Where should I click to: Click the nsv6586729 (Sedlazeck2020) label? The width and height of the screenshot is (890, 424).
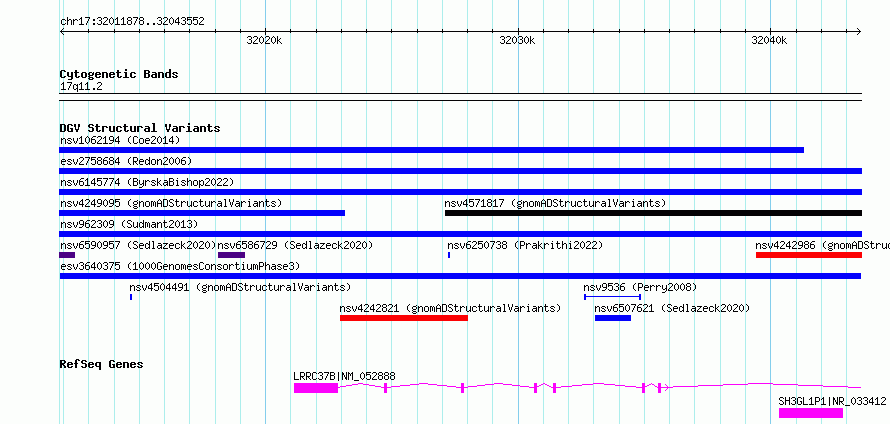point(296,245)
